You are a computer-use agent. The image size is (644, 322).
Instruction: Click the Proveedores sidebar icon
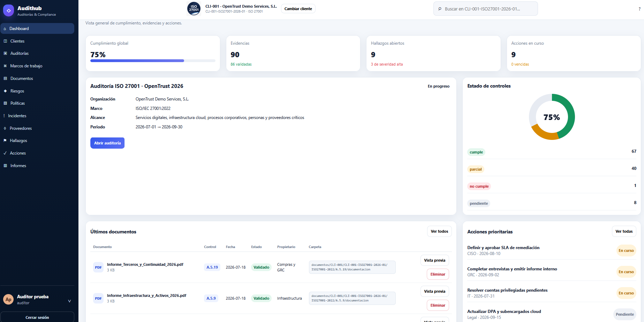point(5,128)
